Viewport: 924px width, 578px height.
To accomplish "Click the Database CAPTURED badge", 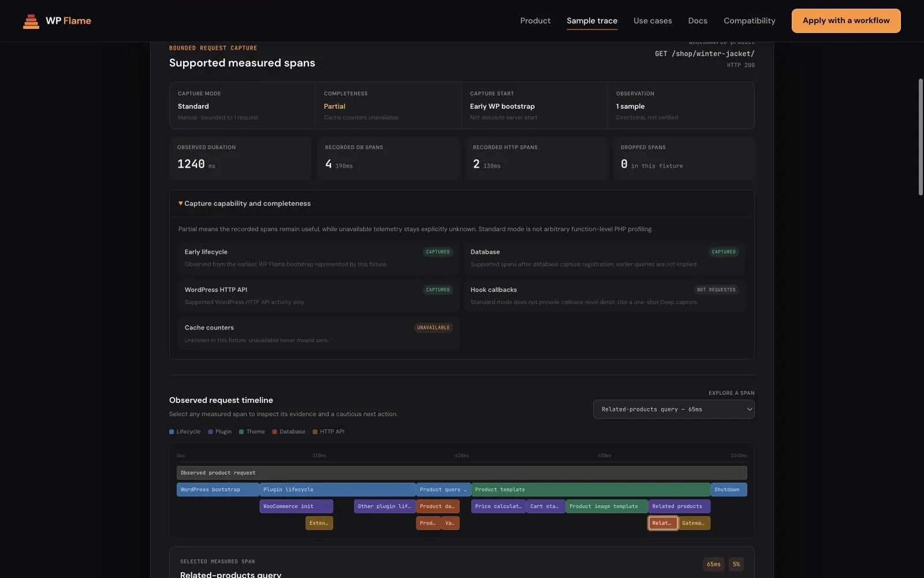I will point(724,252).
